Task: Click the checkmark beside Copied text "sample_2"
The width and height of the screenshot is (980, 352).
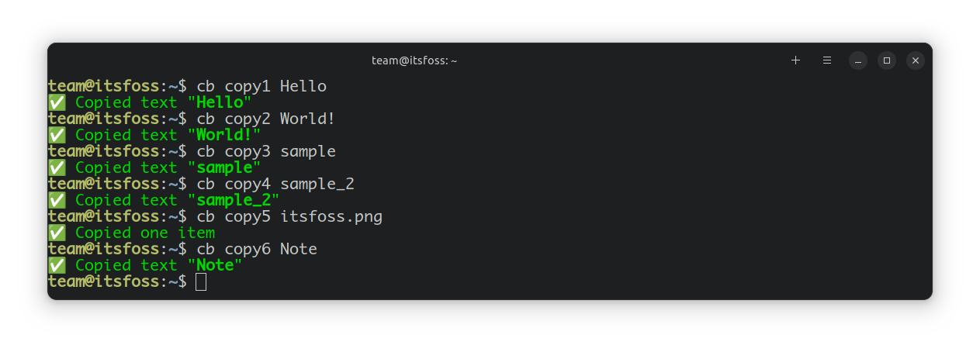Action: click(x=57, y=200)
